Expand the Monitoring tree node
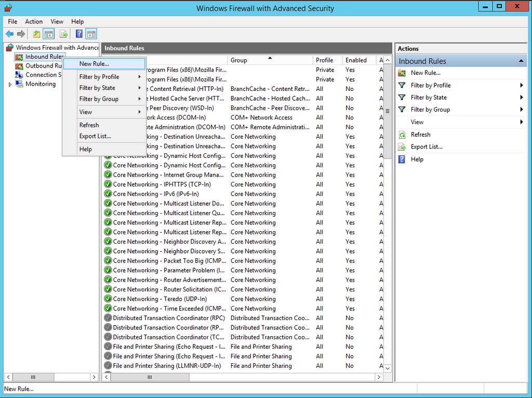 (x=10, y=85)
